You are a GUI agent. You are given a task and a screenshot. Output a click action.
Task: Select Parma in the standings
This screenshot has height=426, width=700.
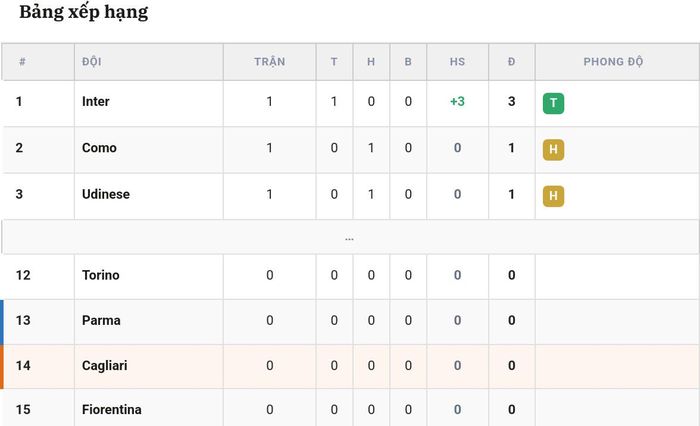[101, 320]
